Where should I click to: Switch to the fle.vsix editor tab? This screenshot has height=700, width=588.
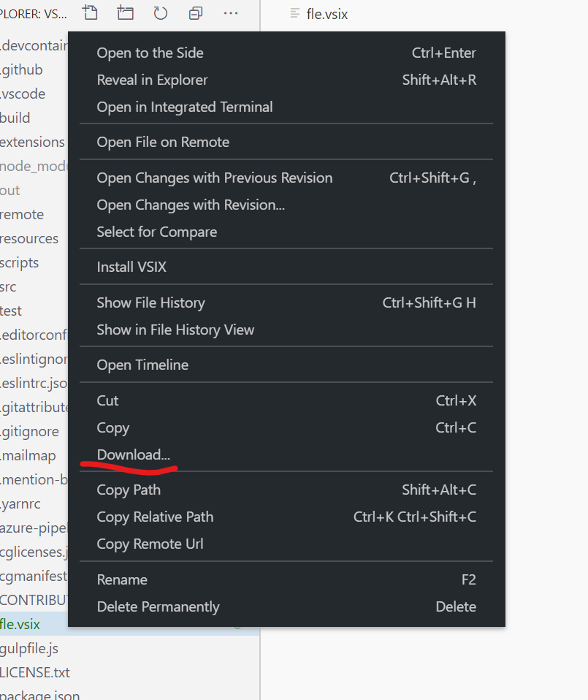tap(327, 12)
